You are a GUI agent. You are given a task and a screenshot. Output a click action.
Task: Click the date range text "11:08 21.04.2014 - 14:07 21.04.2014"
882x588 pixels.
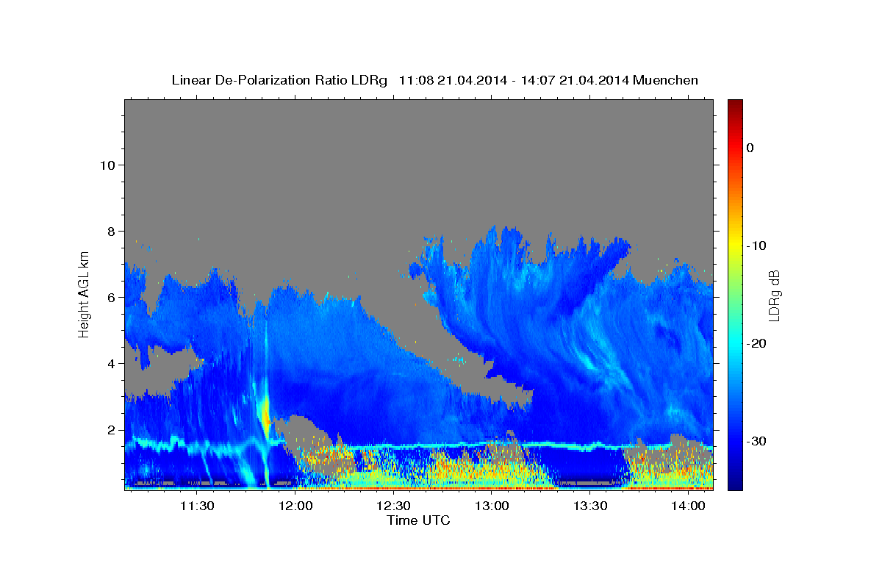(x=513, y=80)
